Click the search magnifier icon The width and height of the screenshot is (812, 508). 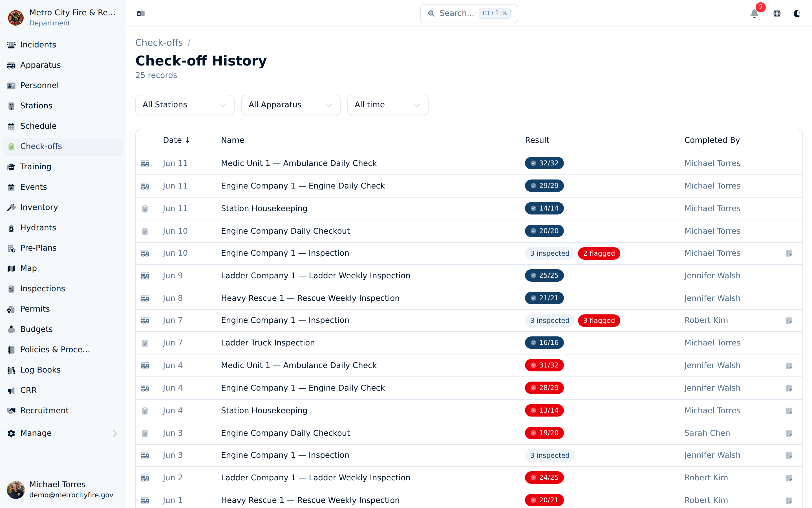[431, 14]
